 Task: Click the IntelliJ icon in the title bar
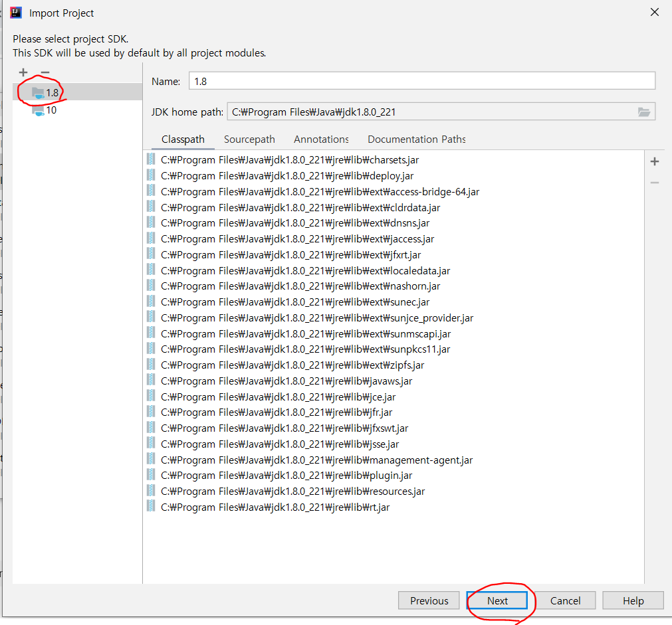16,13
